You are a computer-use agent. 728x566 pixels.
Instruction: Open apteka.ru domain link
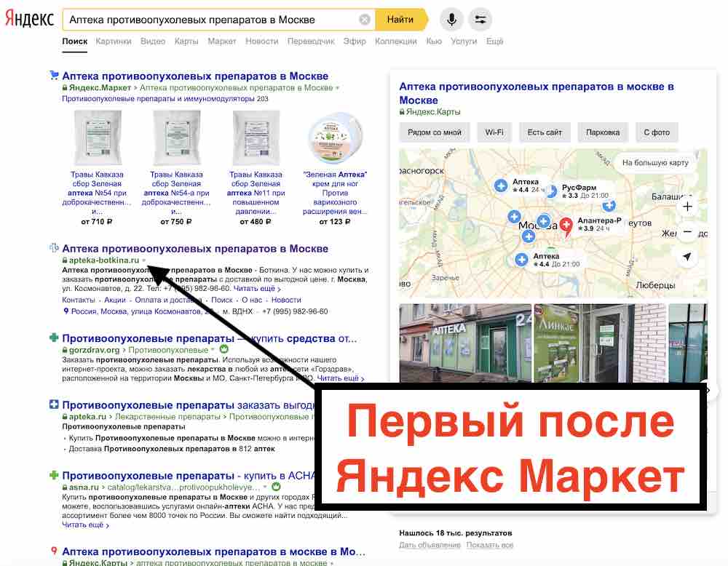coord(88,417)
